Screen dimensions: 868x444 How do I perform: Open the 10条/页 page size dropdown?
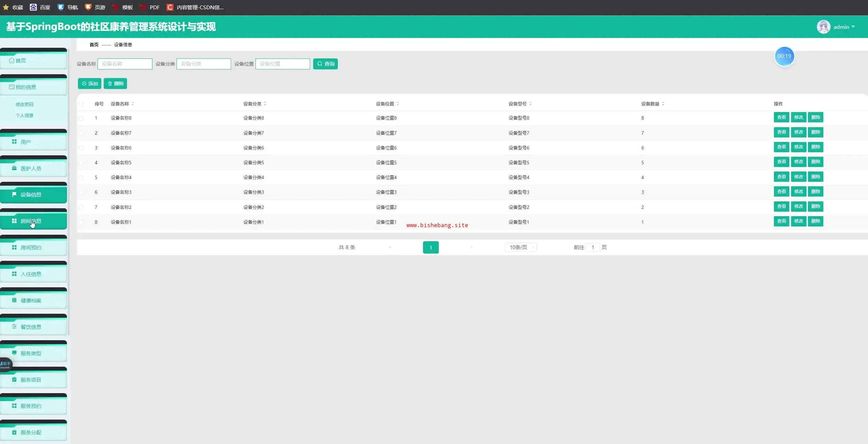(521, 247)
